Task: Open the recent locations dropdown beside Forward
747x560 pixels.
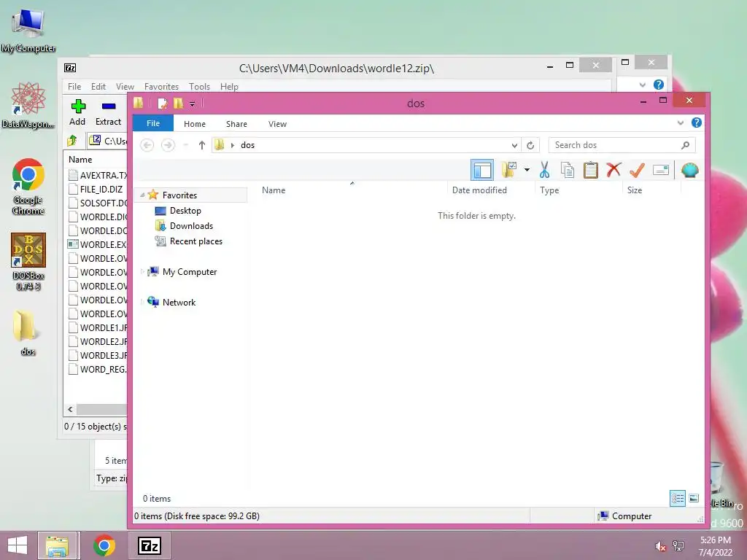Action: point(186,145)
